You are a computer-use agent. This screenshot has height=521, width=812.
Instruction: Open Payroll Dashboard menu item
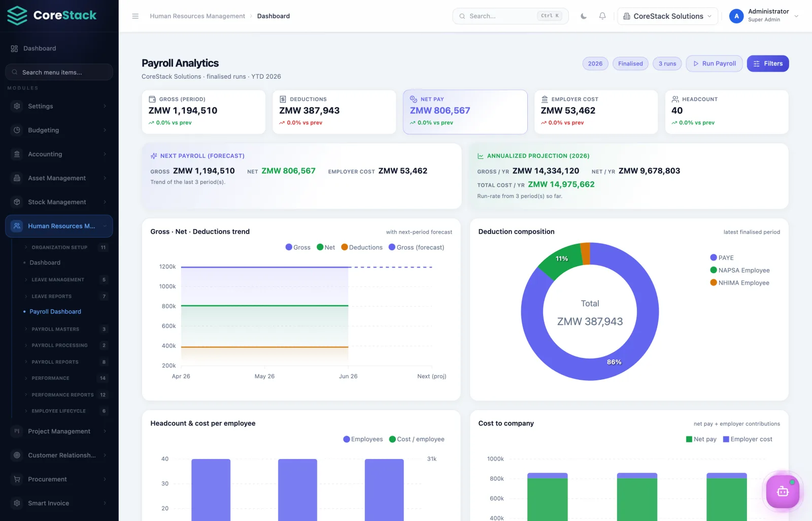(x=55, y=312)
